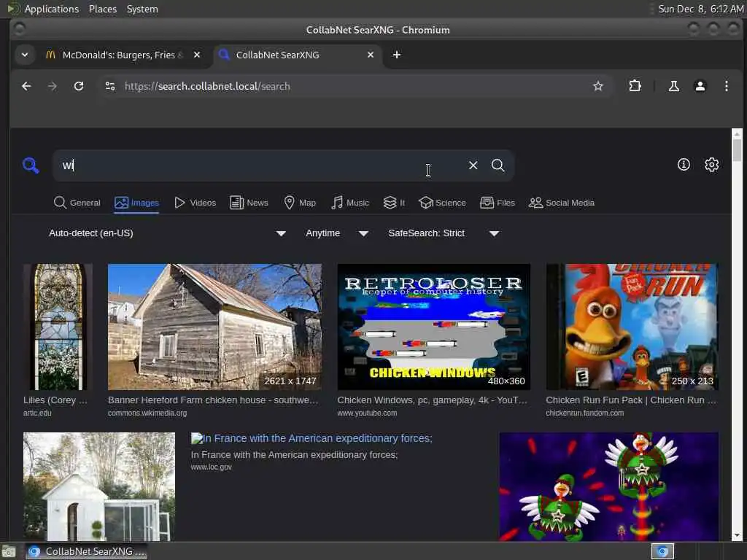Open the Chicken Invaders game thumbnail
The image size is (747, 560).
click(609, 486)
